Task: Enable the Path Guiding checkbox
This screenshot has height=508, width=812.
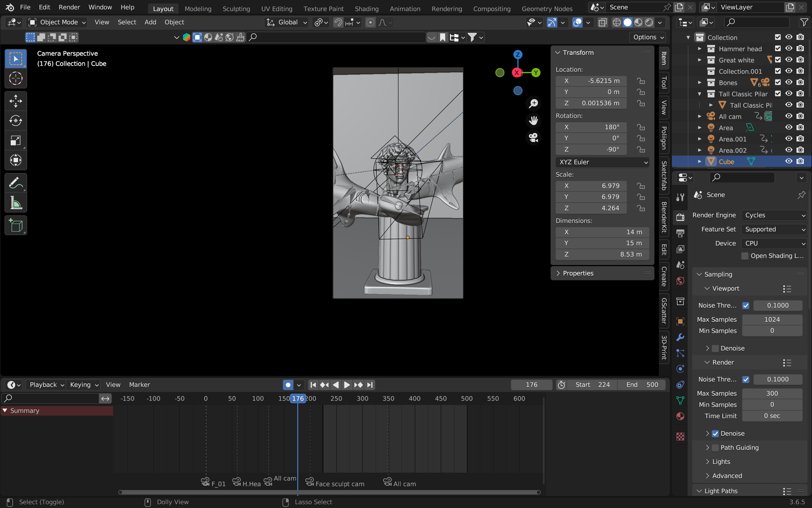Action: click(x=715, y=448)
